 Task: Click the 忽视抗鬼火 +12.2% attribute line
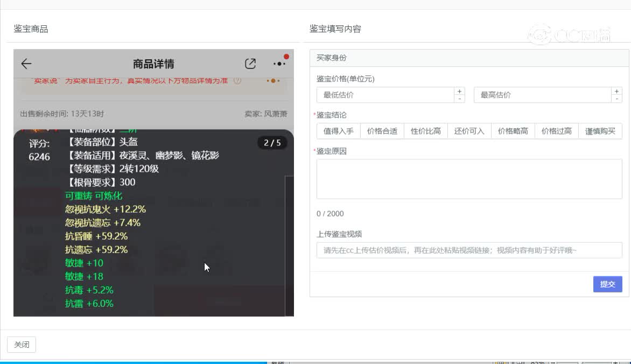point(106,209)
